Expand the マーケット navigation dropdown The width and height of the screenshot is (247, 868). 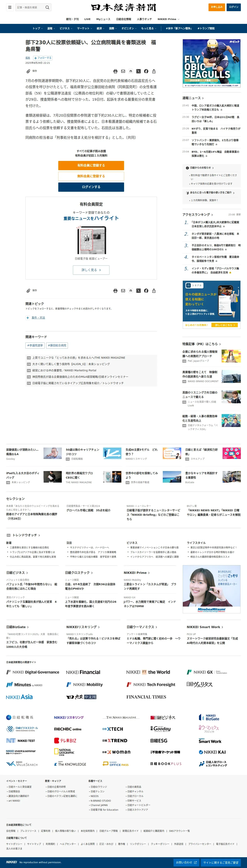[x=84, y=28]
